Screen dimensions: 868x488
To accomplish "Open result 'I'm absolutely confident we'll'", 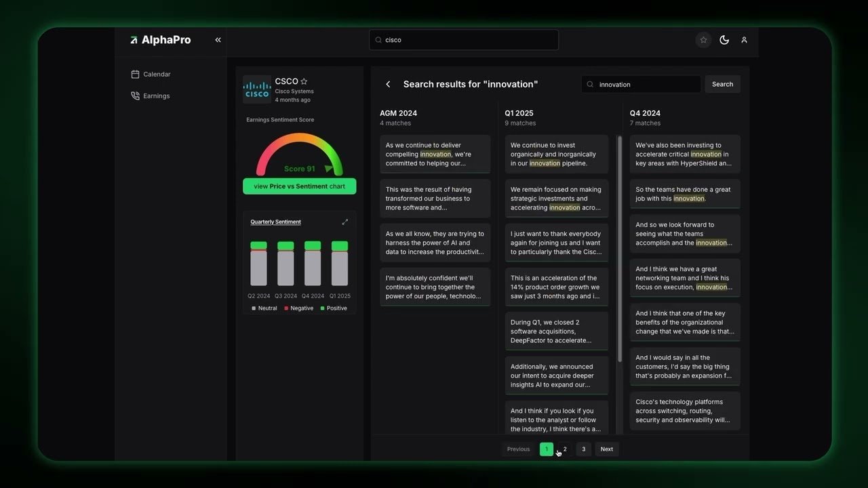I will 435,287.
